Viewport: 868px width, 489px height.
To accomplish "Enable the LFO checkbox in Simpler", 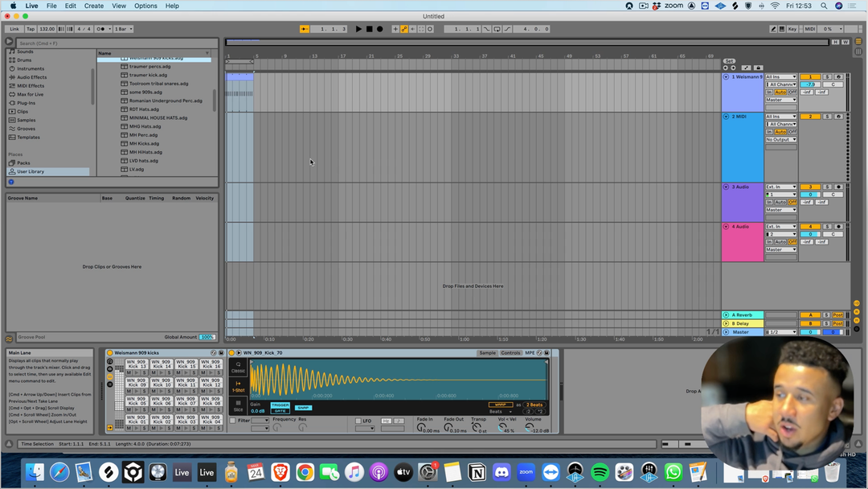I will tap(358, 421).
